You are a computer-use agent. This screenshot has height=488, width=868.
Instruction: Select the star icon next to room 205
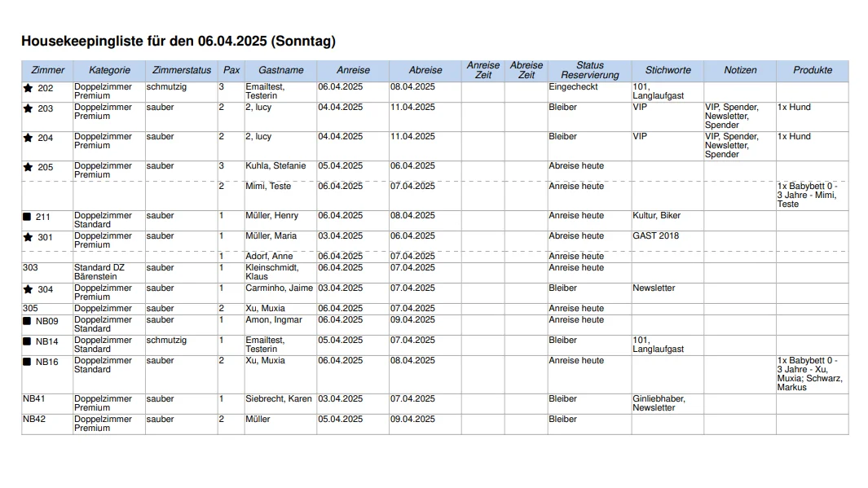click(29, 167)
